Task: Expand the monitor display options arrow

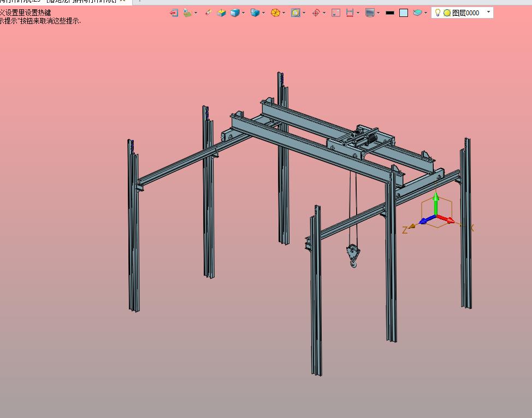Action: click(x=378, y=13)
